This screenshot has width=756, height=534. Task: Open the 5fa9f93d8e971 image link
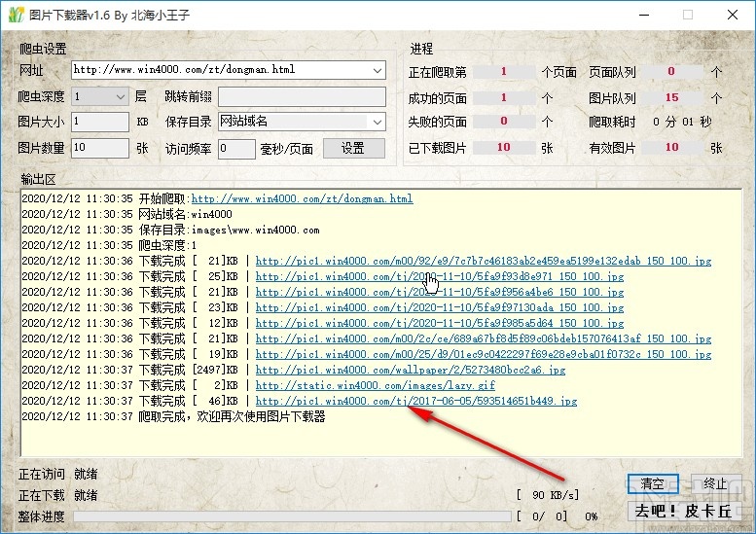(440, 276)
